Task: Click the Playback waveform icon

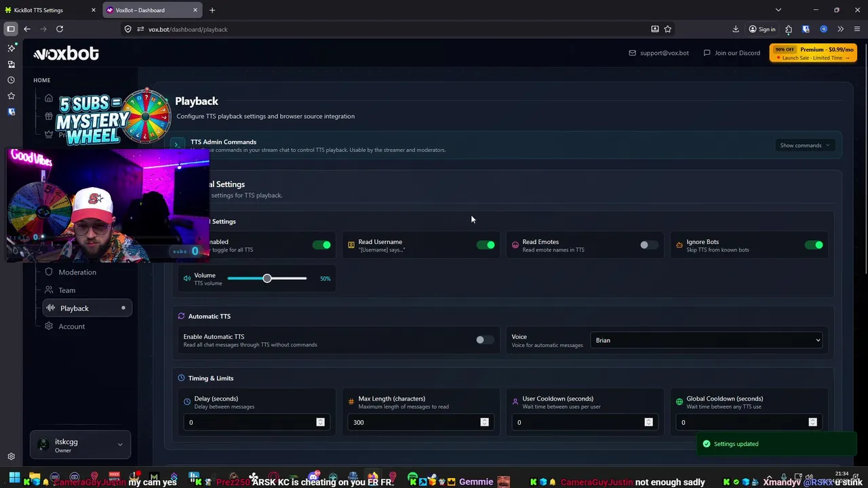Action: [50, 308]
